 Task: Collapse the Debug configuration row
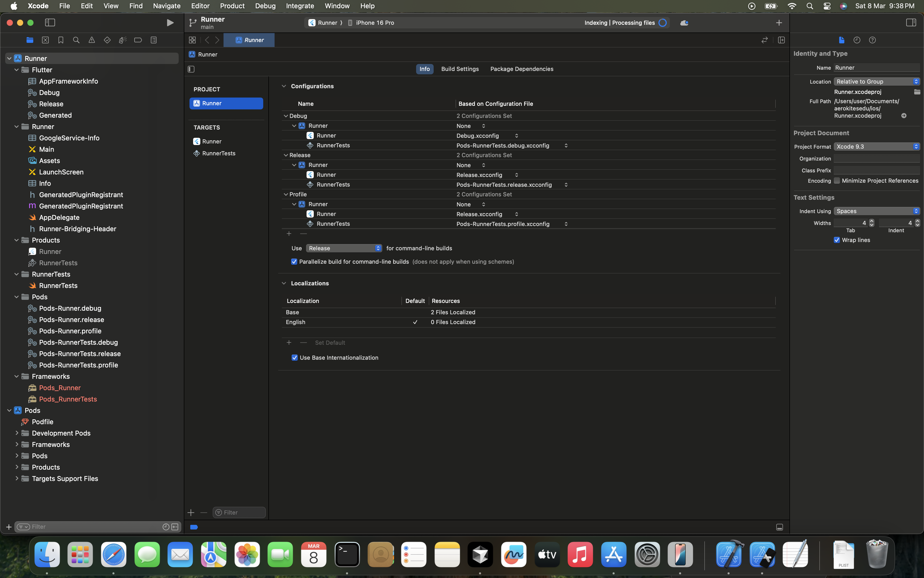click(x=286, y=116)
